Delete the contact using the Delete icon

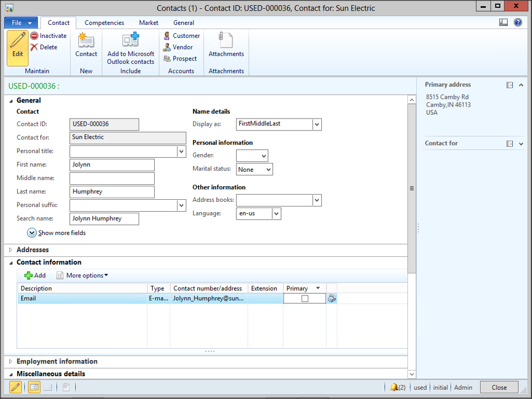pos(34,47)
